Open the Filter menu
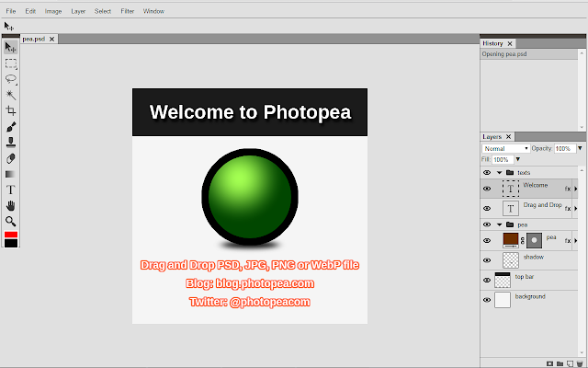The image size is (588, 368). click(x=128, y=11)
